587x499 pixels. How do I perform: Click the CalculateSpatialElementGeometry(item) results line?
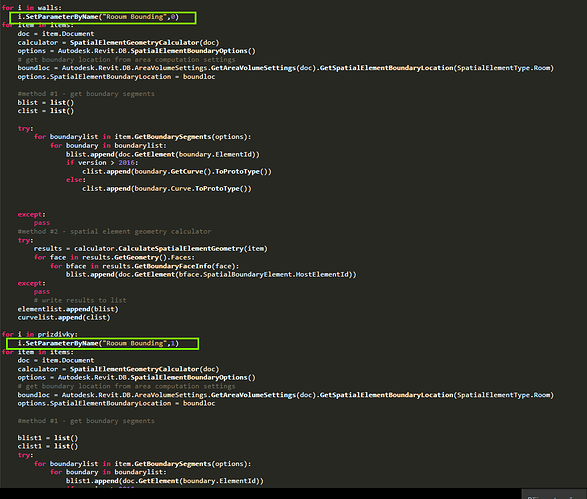(150, 249)
